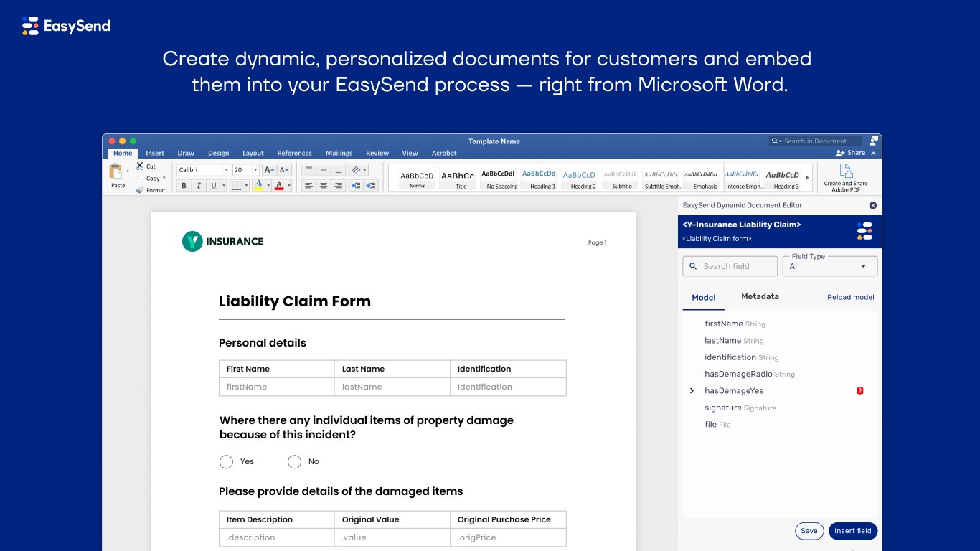Cut the selection with the scissors icon

[140, 166]
